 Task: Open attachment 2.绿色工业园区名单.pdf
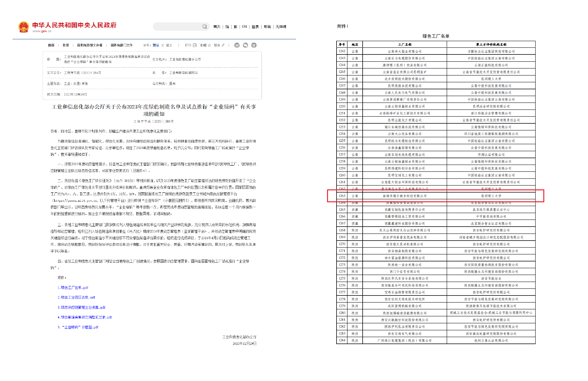pos(76,298)
